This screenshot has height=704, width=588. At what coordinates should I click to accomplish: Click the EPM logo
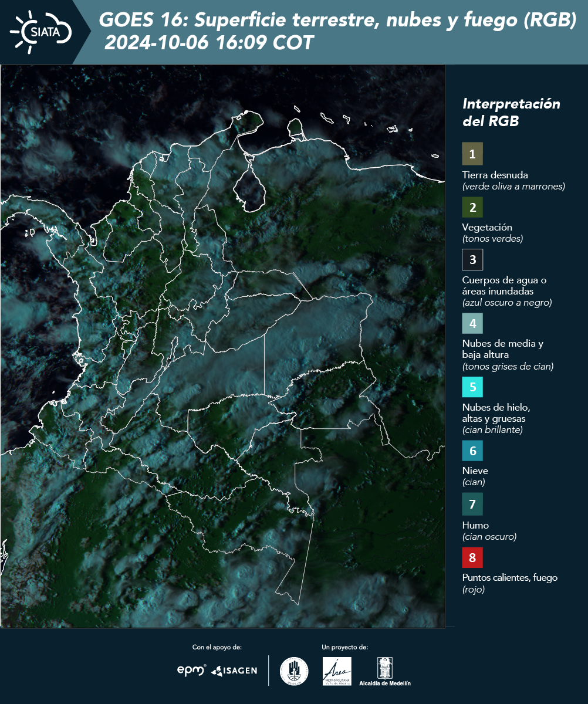[191, 670]
